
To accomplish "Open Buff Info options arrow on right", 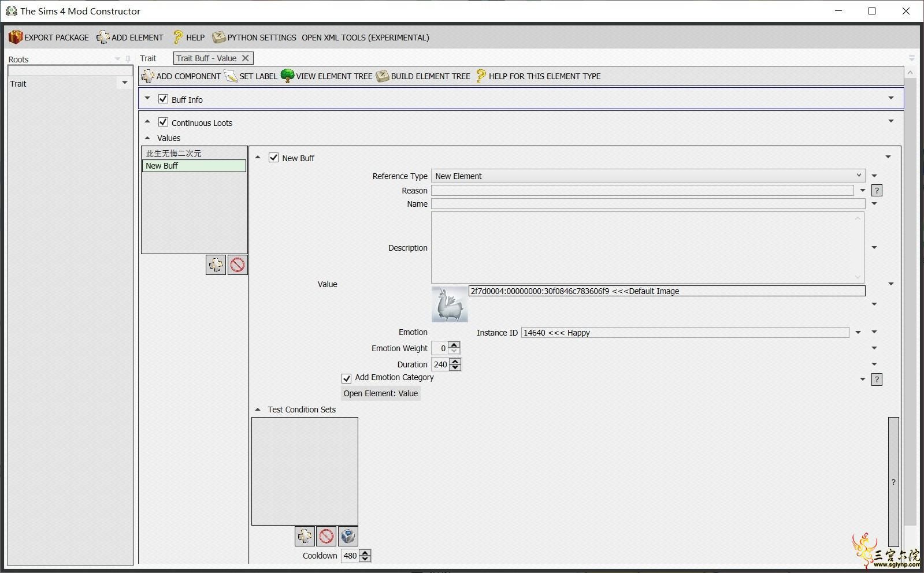I will pyautogui.click(x=891, y=98).
